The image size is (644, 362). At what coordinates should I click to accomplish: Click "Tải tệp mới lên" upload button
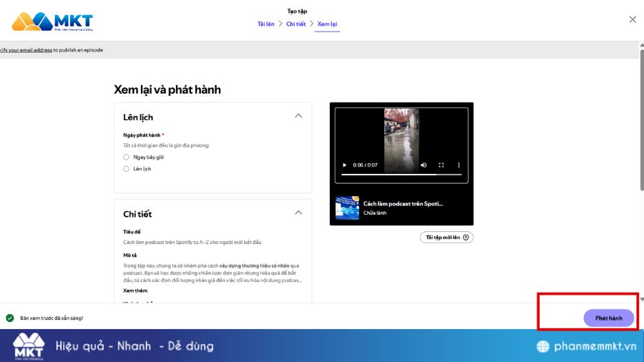(x=447, y=237)
